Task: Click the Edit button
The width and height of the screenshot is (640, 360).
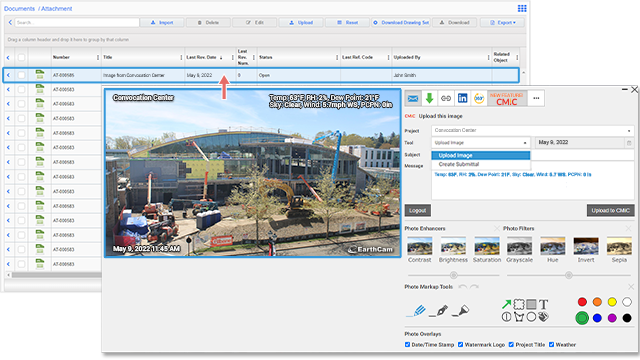Action: point(254,23)
